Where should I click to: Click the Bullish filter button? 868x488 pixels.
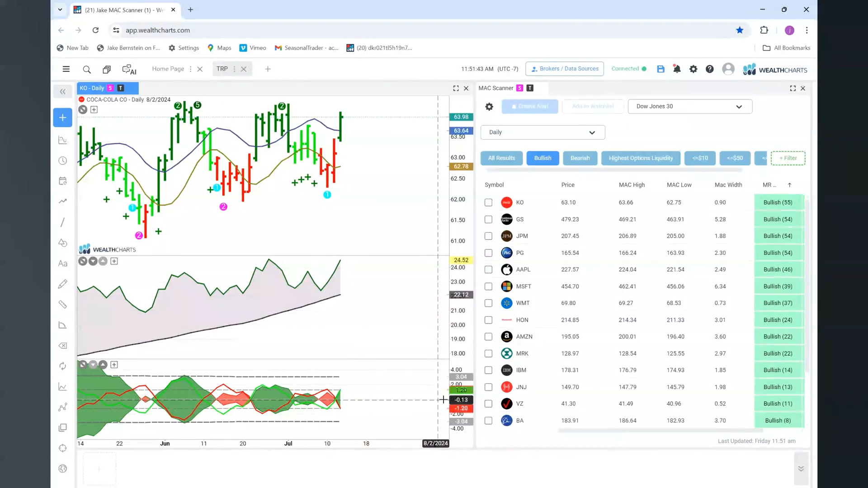click(x=542, y=158)
